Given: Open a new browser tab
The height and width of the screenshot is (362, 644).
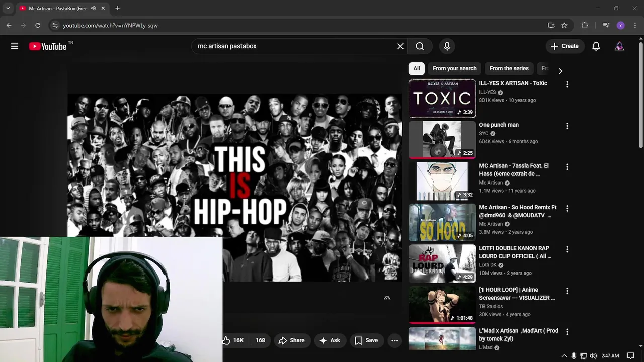Looking at the screenshot, I should coord(117,8).
